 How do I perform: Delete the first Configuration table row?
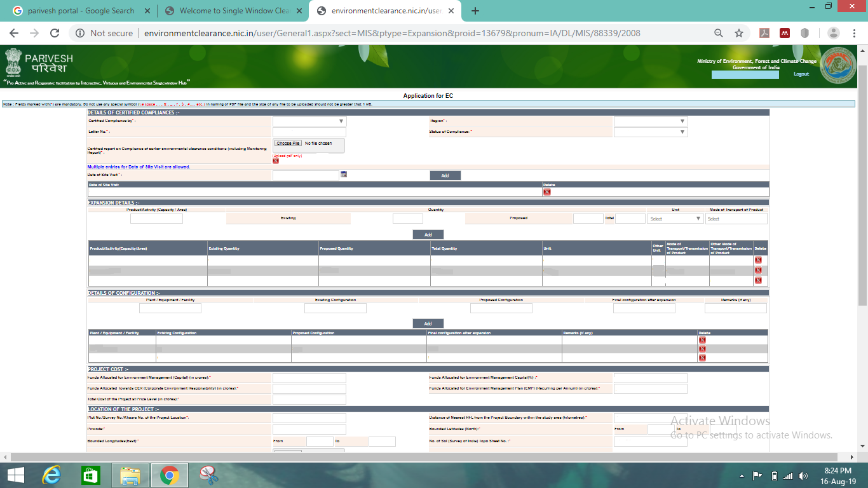point(702,340)
